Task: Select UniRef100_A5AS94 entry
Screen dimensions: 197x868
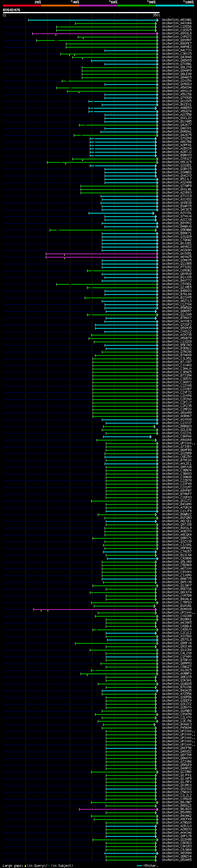Action: point(176,88)
